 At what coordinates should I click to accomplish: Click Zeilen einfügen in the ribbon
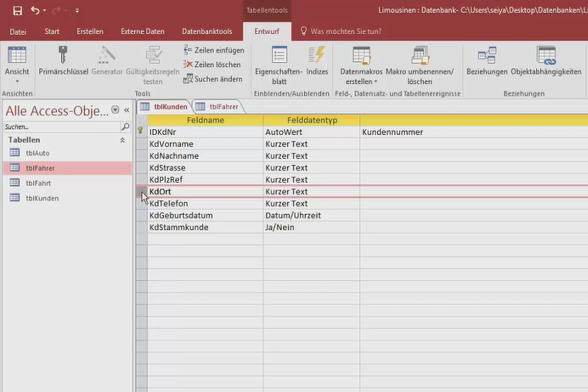click(x=214, y=50)
